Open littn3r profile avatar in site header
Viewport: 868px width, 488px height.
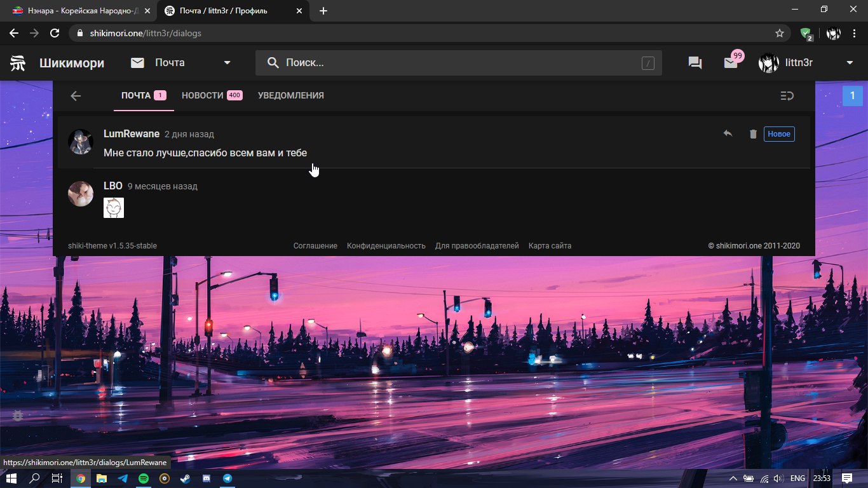769,63
